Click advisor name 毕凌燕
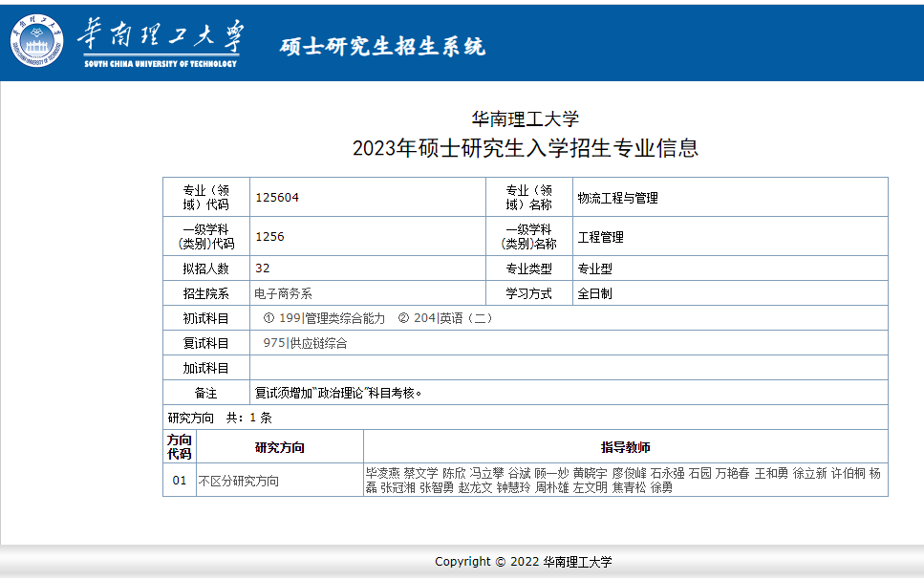The width and height of the screenshot is (924, 580). [383, 473]
